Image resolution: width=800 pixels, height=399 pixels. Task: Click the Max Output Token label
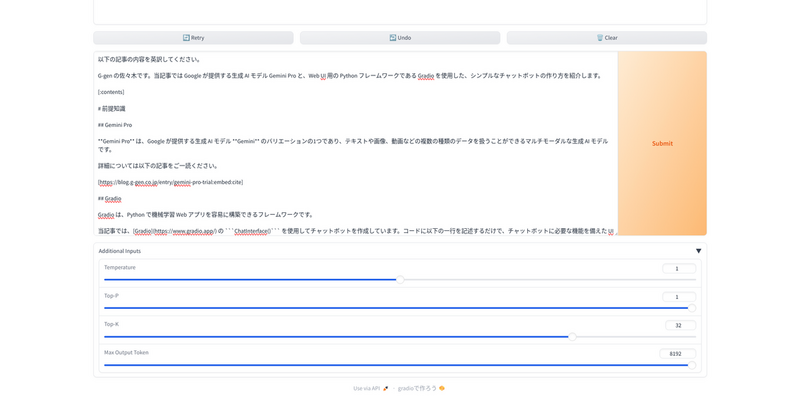pos(127,353)
